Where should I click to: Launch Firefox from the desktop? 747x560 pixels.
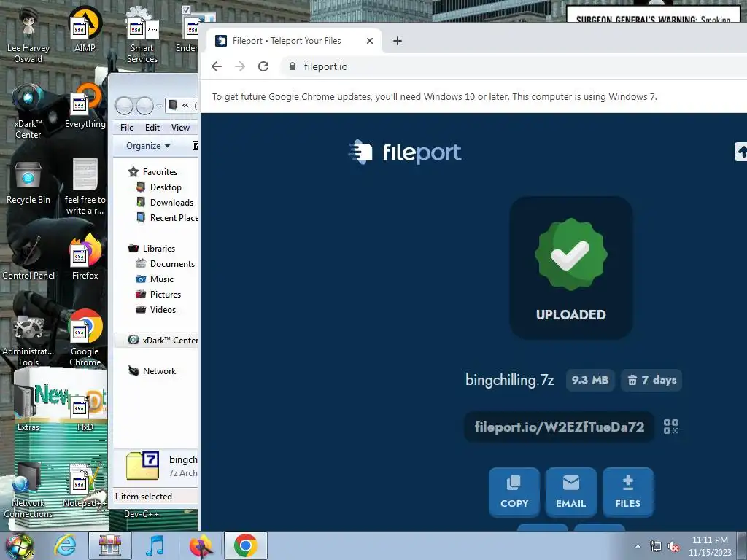tap(85, 257)
